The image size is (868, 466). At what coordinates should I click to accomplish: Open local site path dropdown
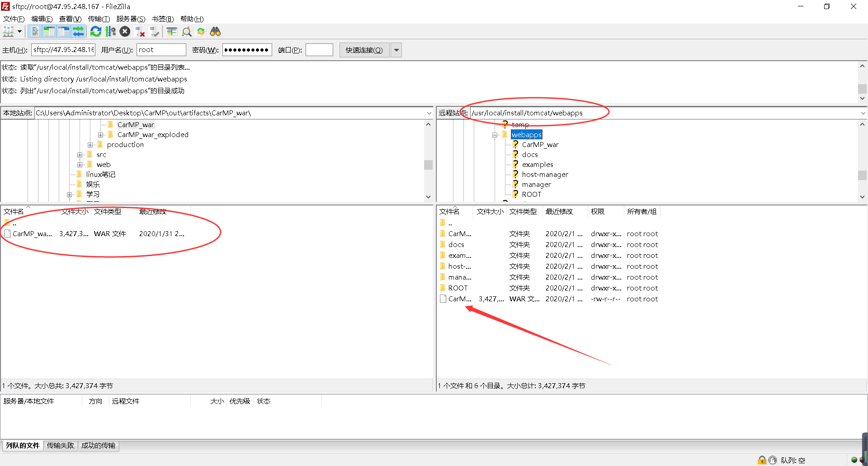[x=429, y=113]
